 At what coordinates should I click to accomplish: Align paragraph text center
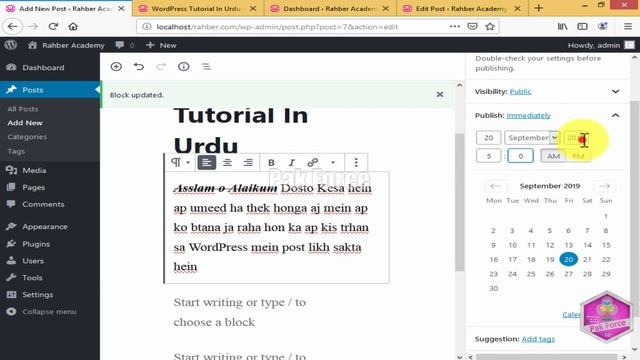(227, 162)
